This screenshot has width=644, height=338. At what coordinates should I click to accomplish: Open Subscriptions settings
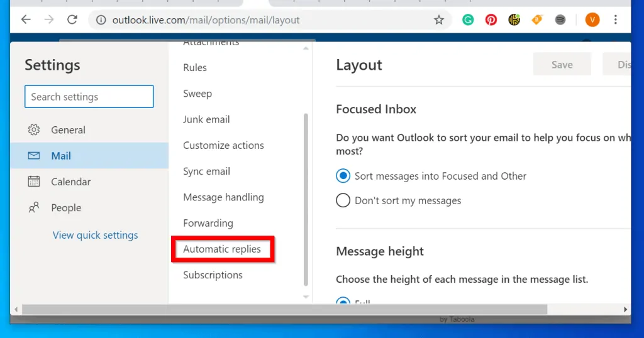(213, 275)
